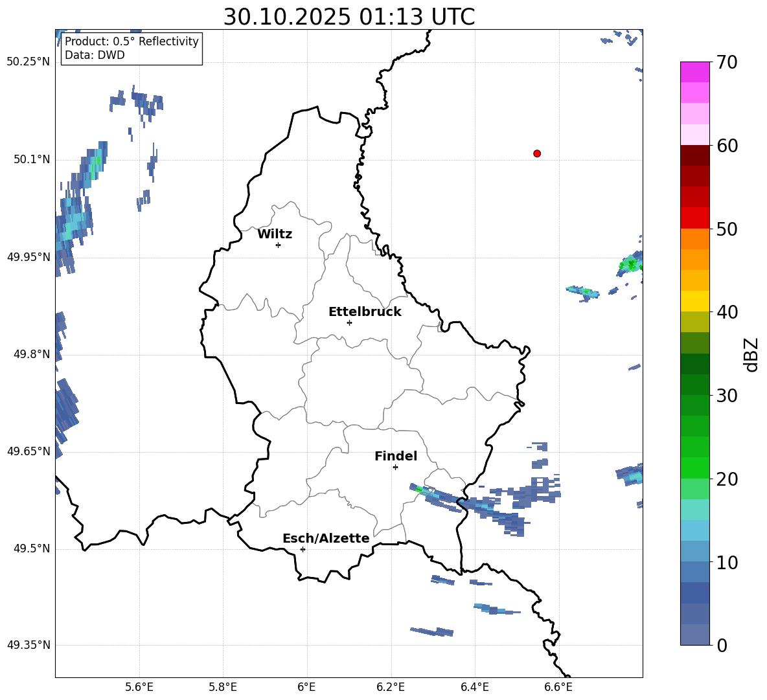
Task: Click the bright red colorbar swatch near 50
Action: coord(695,218)
